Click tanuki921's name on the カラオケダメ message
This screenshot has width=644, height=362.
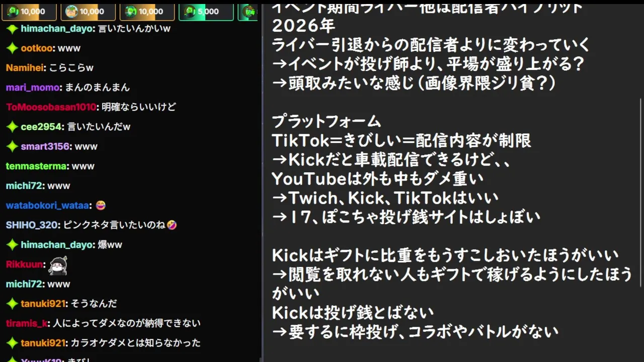(43, 343)
